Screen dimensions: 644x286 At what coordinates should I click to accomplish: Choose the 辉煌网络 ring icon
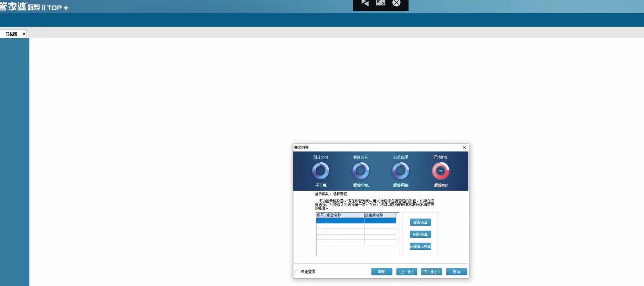pos(400,171)
